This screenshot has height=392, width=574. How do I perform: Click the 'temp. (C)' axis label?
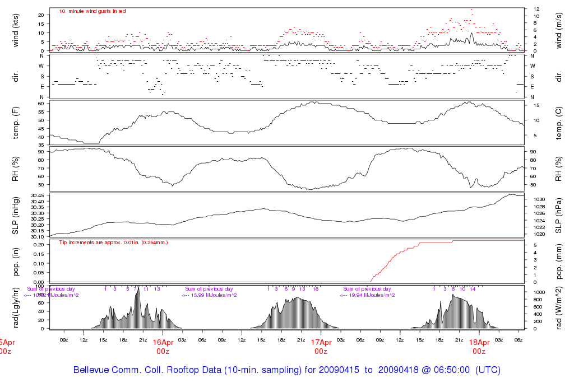click(x=558, y=123)
